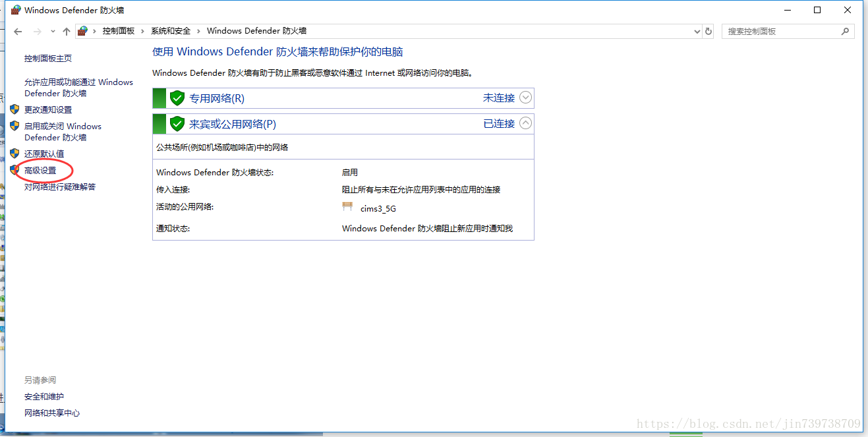Select 系统和安全 breadcrumb

pyautogui.click(x=171, y=31)
